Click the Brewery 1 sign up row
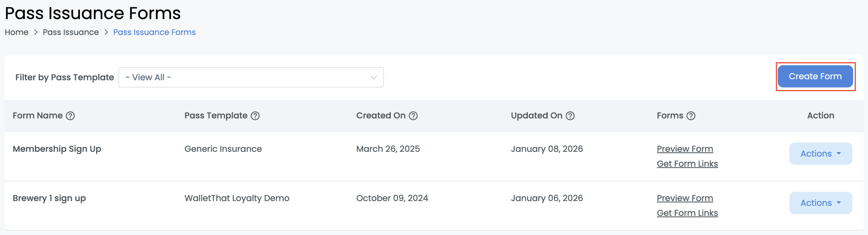 tap(50, 198)
